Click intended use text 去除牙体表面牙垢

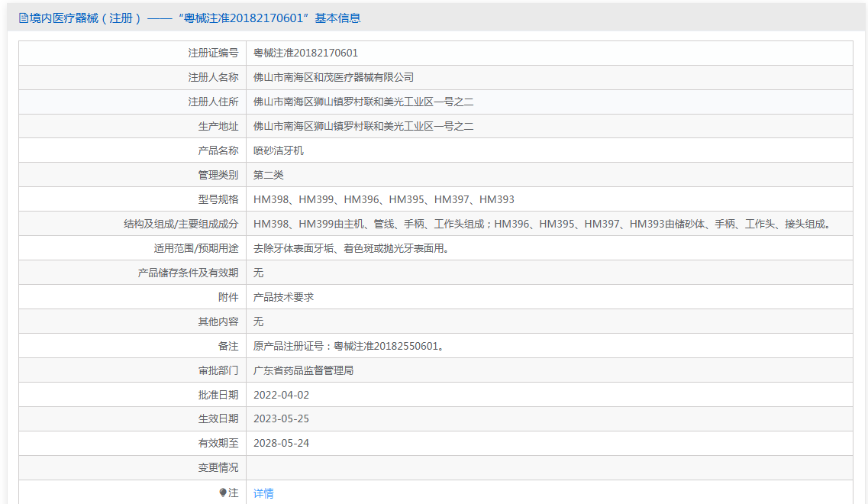click(x=353, y=248)
